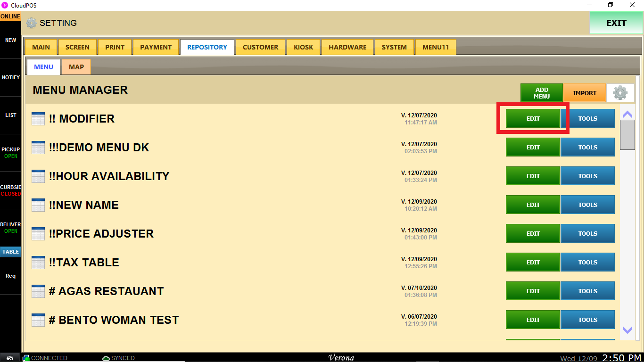
Task: Click the SYNCED cloud icon in status bar
Action: tap(106, 358)
